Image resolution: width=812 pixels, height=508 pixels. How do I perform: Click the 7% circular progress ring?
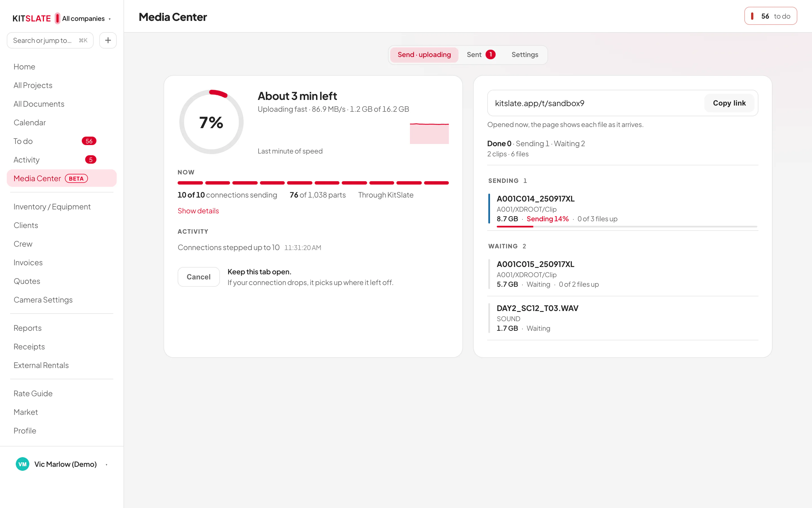(211, 122)
